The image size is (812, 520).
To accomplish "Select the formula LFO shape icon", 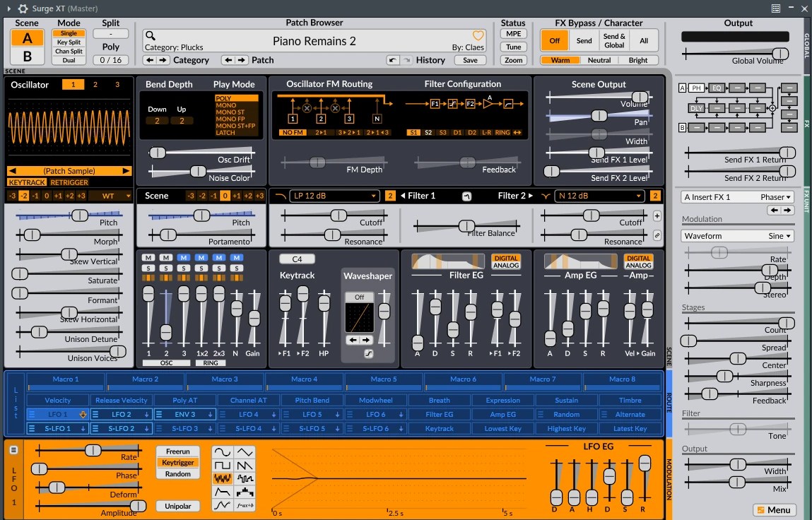I will [x=245, y=505].
